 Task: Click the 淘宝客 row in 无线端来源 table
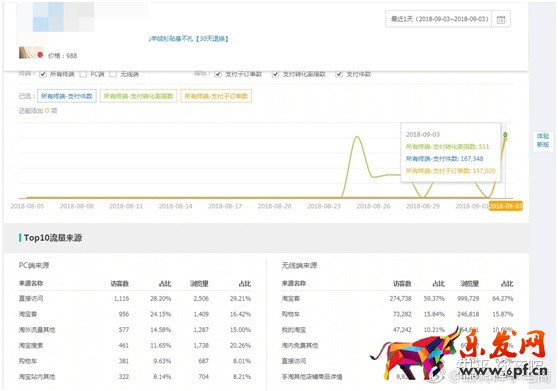pyautogui.click(x=397, y=298)
